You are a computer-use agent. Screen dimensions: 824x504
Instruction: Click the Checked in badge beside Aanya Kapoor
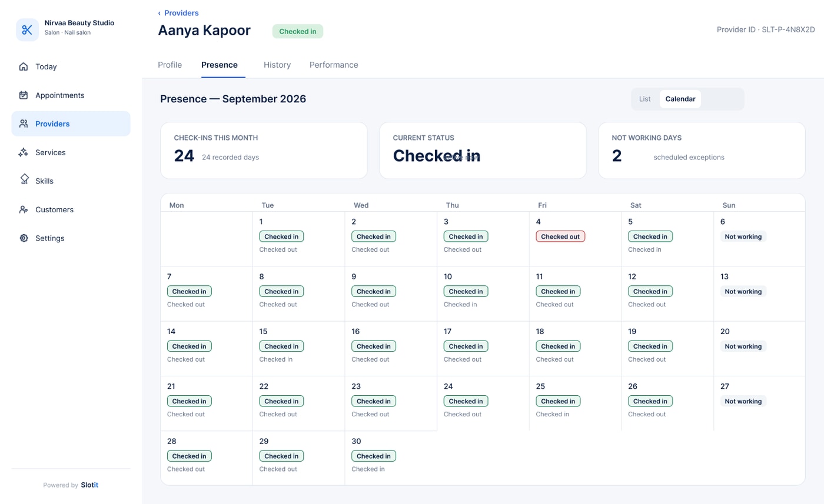(298, 31)
